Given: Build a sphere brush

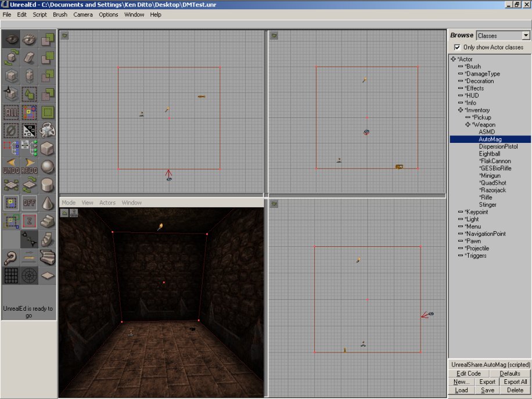Looking at the screenshot, I should pos(48,167).
